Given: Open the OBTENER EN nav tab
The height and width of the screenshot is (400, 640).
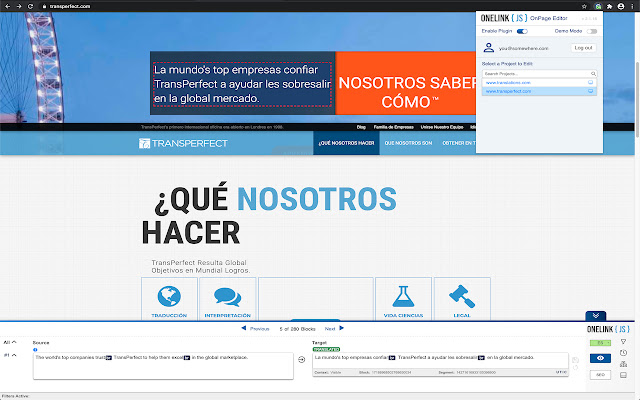Looking at the screenshot, I should point(459,143).
